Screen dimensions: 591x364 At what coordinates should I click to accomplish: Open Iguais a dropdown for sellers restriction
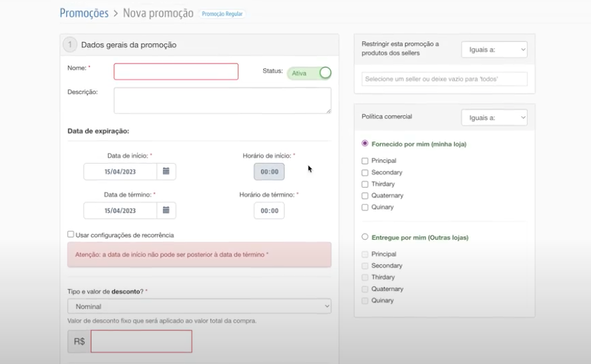point(494,49)
